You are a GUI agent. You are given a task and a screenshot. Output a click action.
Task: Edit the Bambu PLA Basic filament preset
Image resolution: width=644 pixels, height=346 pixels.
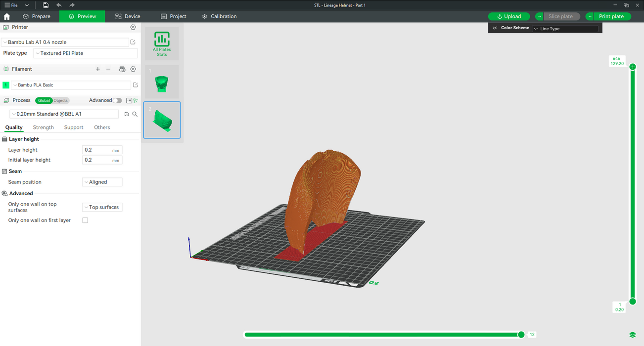tap(136, 85)
